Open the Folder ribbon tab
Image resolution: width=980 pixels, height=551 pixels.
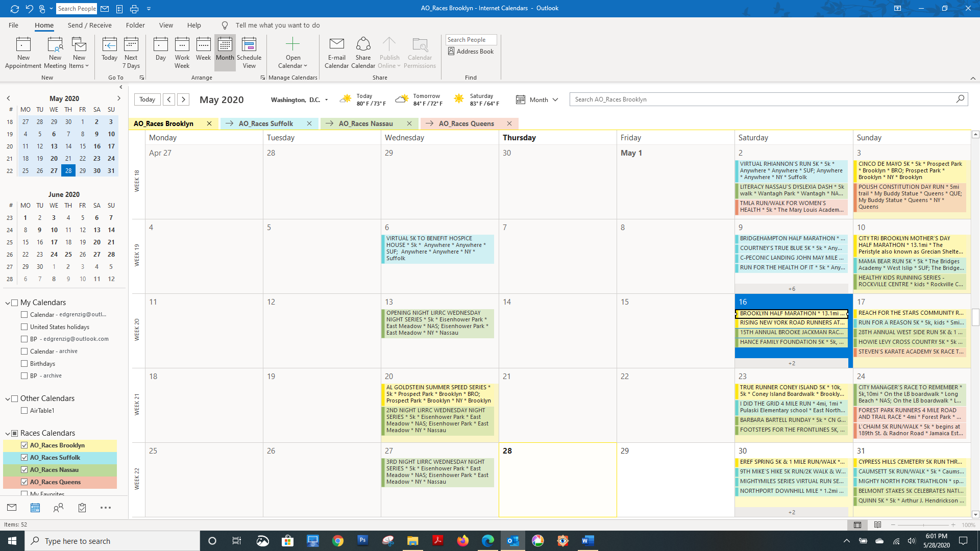click(135, 25)
